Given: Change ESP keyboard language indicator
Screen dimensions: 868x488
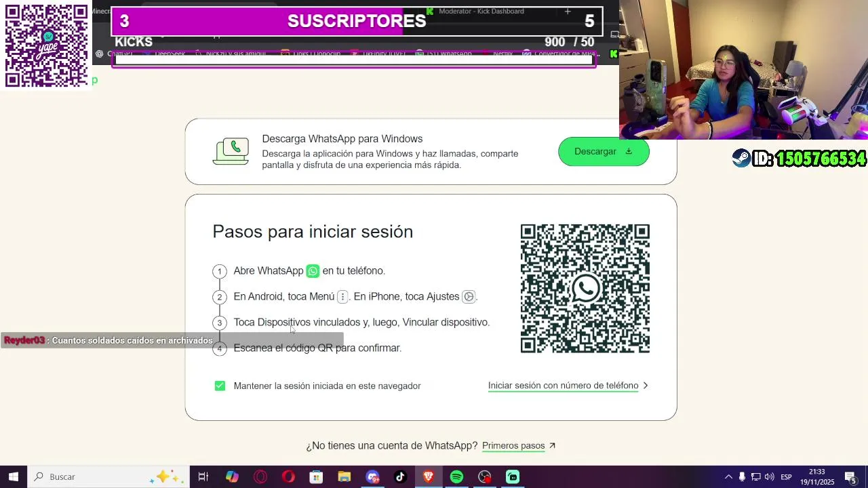Looking at the screenshot, I should pyautogui.click(x=786, y=477).
